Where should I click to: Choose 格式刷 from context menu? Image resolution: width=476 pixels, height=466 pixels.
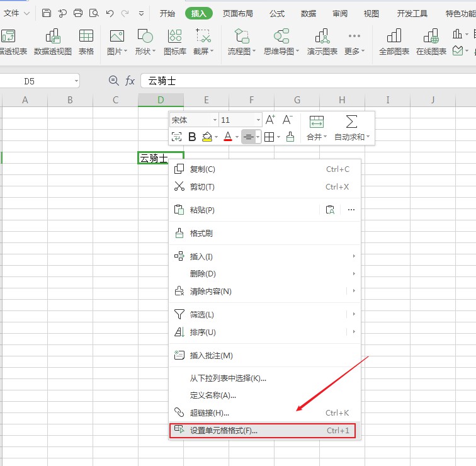(x=264, y=233)
